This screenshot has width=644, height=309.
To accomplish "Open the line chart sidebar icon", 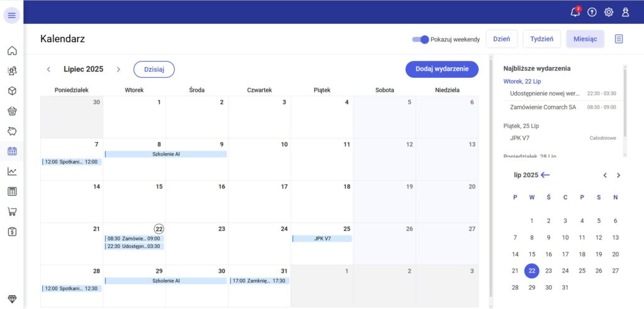I will click(x=12, y=171).
